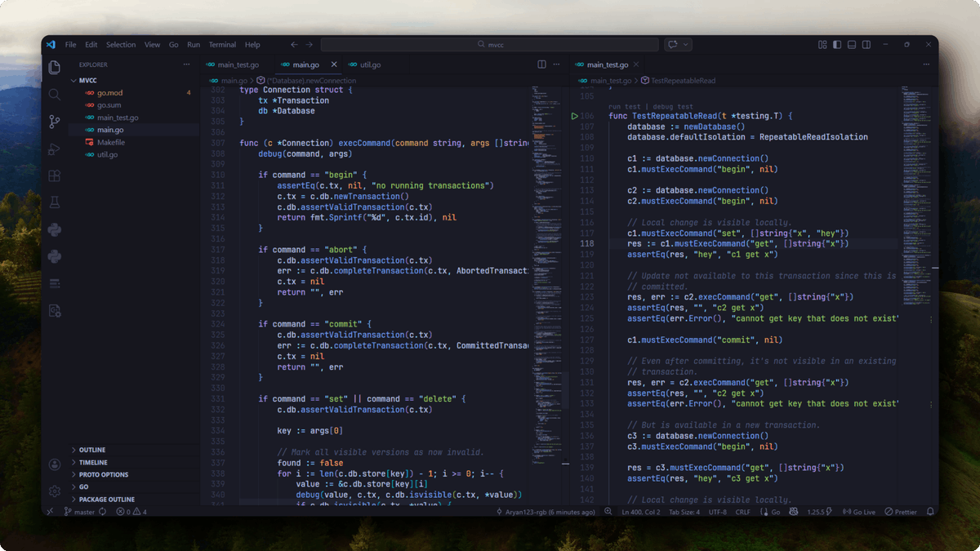The image size is (980, 551).
Task: Expand the PACKAGE OUTLINE section
Action: pos(134,499)
